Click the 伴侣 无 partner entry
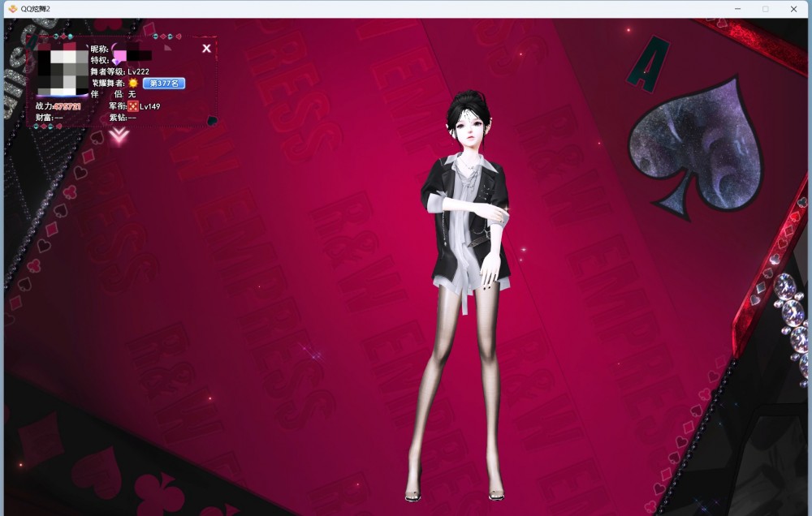812x516 pixels. pos(114,95)
